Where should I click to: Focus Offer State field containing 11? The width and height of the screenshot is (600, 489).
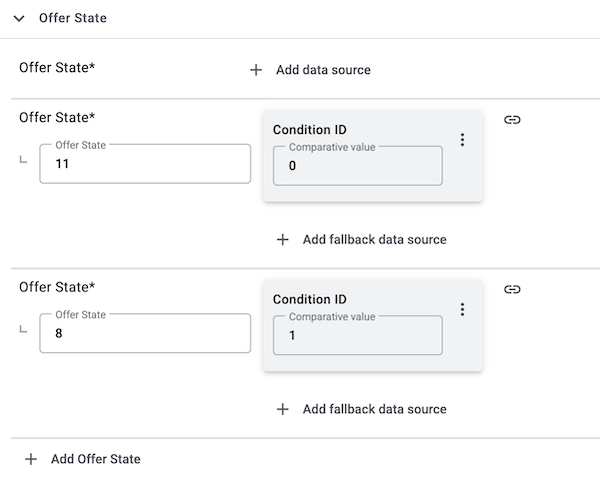[x=145, y=164]
